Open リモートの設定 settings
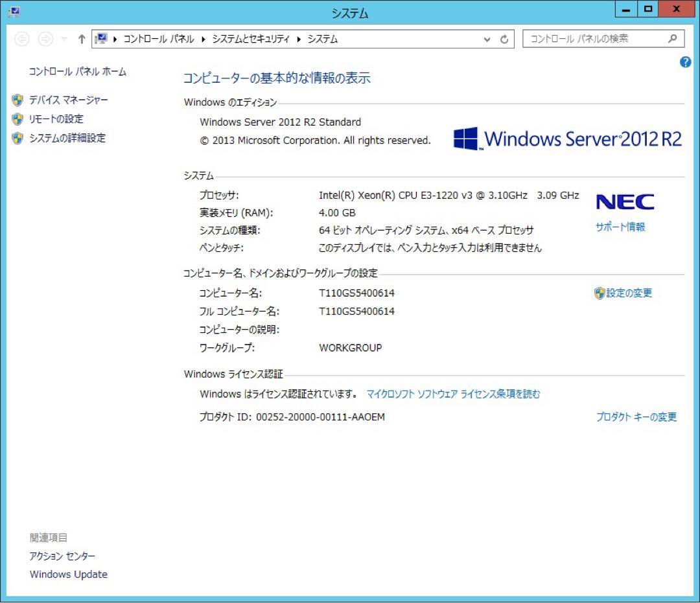Screen dimensions: 700x603 tap(56, 119)
